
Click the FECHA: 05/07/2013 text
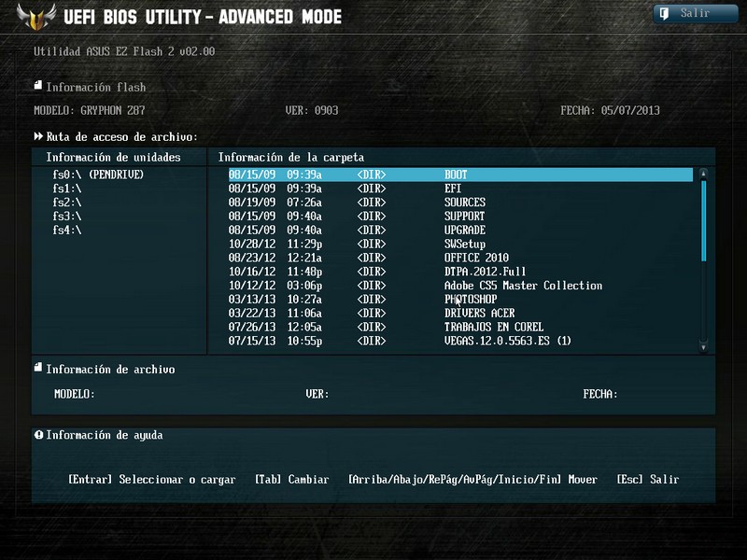pyautogui.click(x=610, y=110)
